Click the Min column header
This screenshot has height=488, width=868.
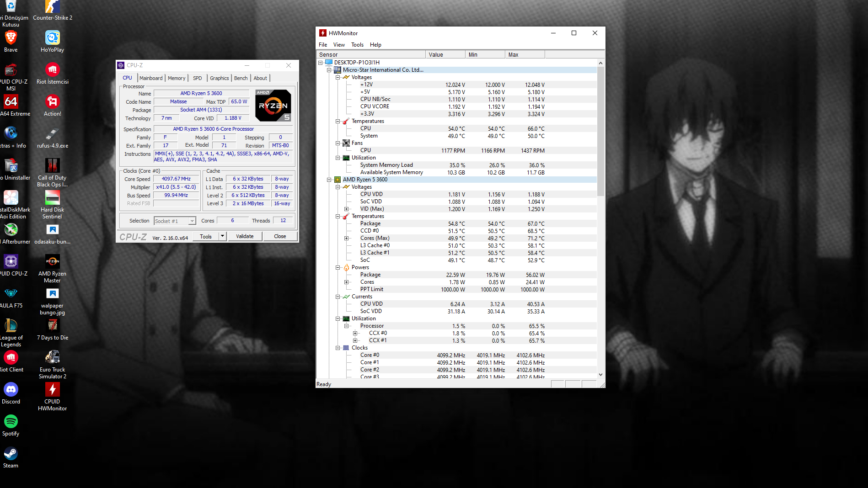pos(485,54)
